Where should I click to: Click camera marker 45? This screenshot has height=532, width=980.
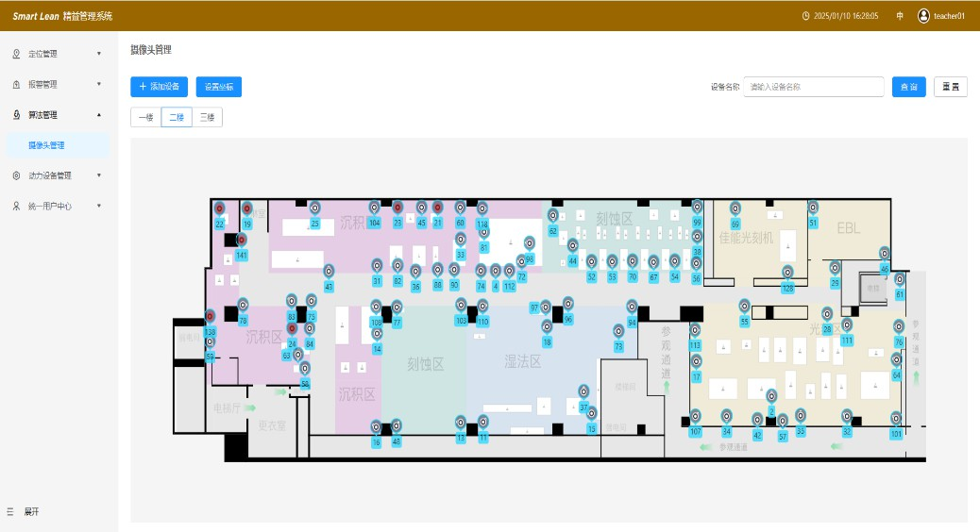(x=421, y=208)
